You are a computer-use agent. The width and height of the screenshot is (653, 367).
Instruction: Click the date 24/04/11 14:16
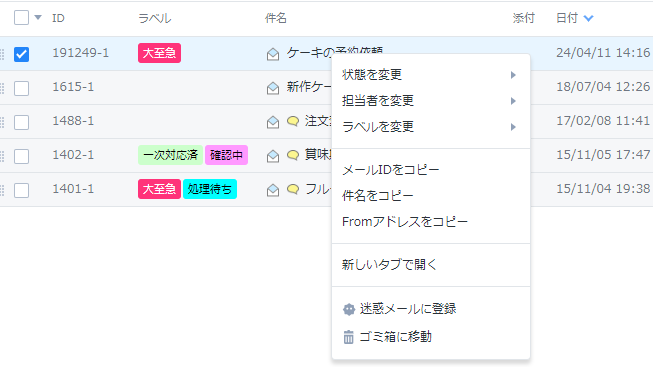click(x=603, y=53)
